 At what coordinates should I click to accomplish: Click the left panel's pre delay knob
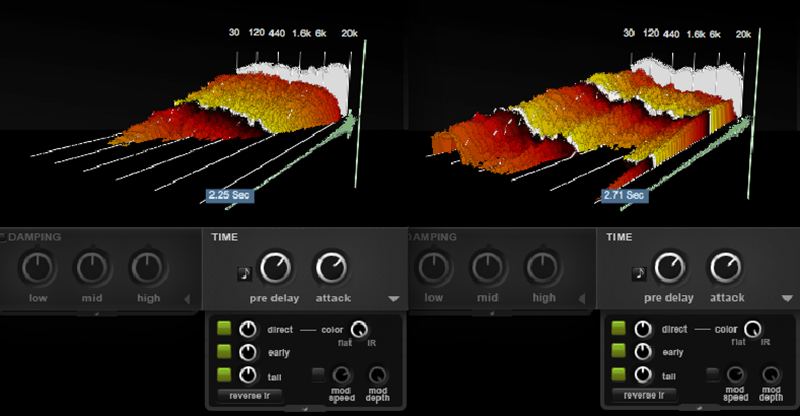(276, 268)
